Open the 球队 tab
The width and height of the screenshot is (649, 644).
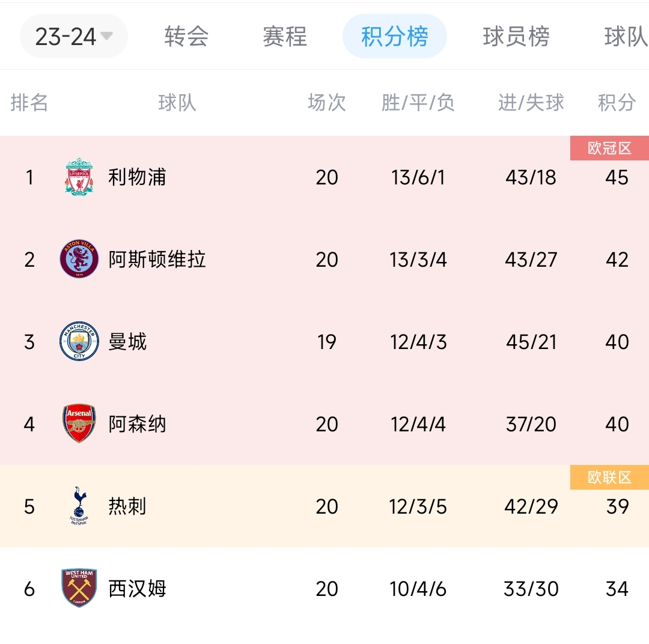[x=626, y=37]
